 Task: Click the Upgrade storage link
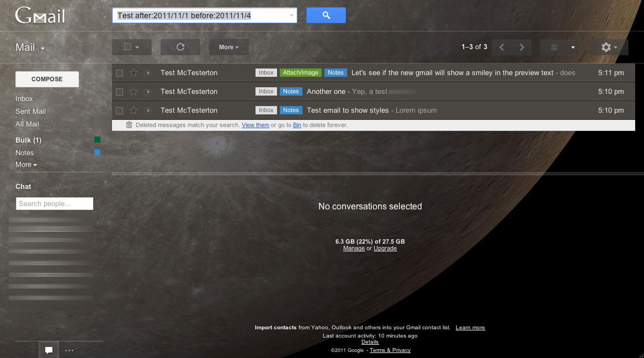pos(385,248)
